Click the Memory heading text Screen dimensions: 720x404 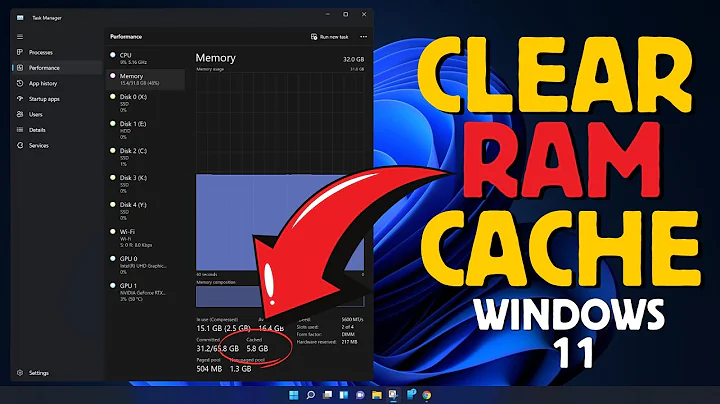215,58
